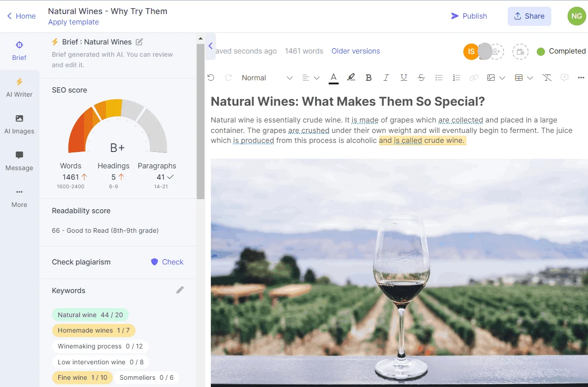Image resolution: width=588 pixels, height=387 pixels.
Task: Switch to the AI Images tab
Action: click(x=19, y=124)
